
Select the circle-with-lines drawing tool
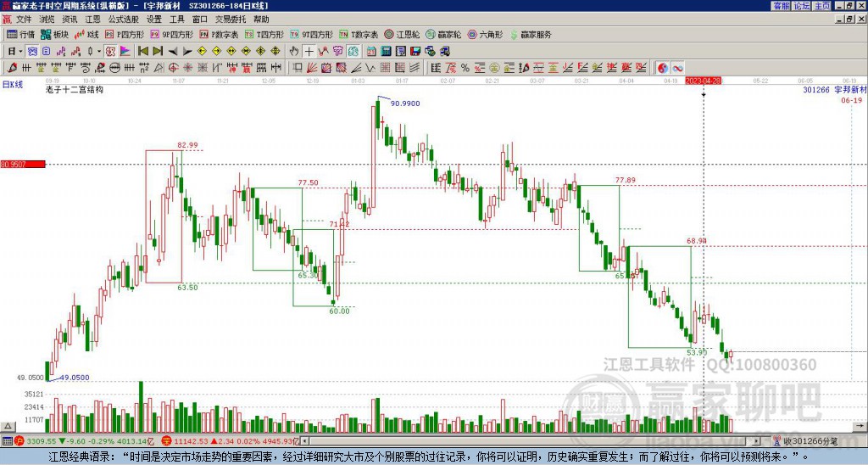pos(114,68)
